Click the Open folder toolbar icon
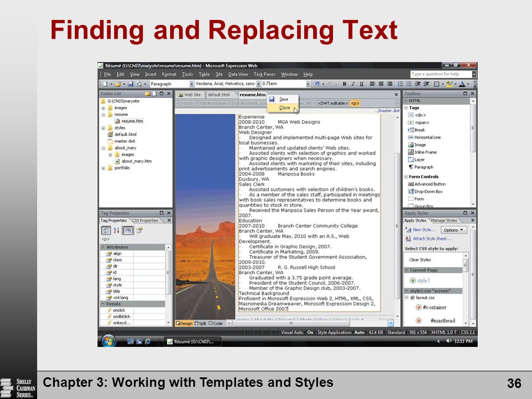Screen dimensions: 532x399 (x=117, y=84)
